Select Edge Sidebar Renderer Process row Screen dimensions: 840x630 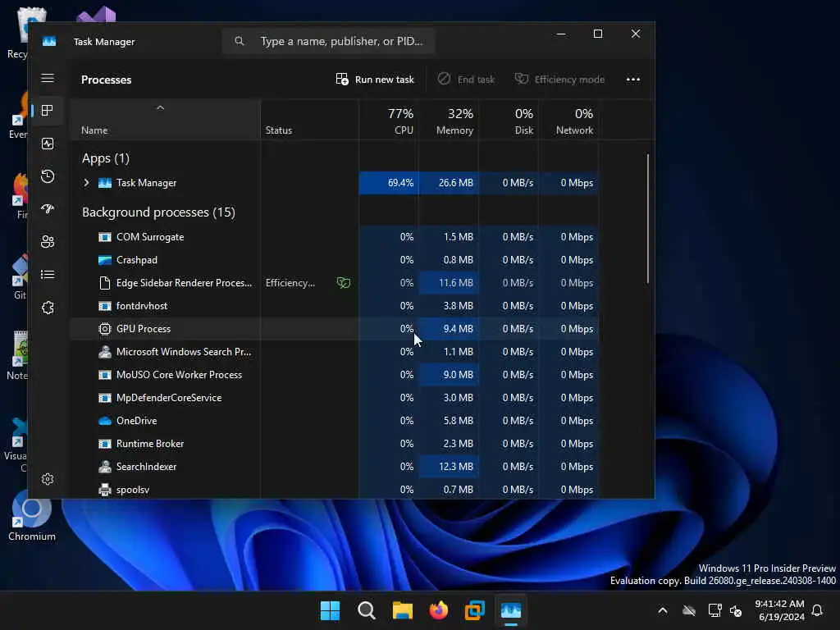[335, 283]
